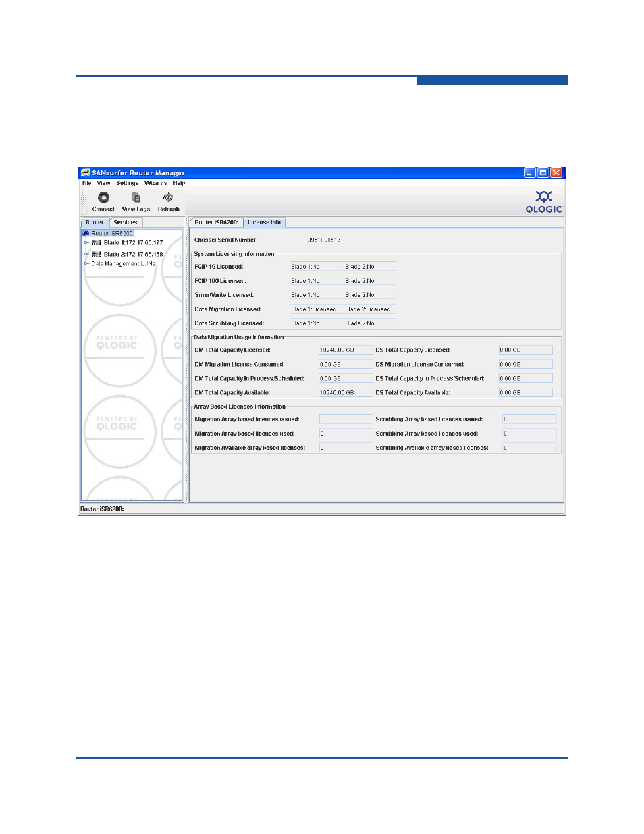Select the Router iSR6200 tree node icon
The width and height of the screenshot is (644, 834).
click(x=86, y=233)
